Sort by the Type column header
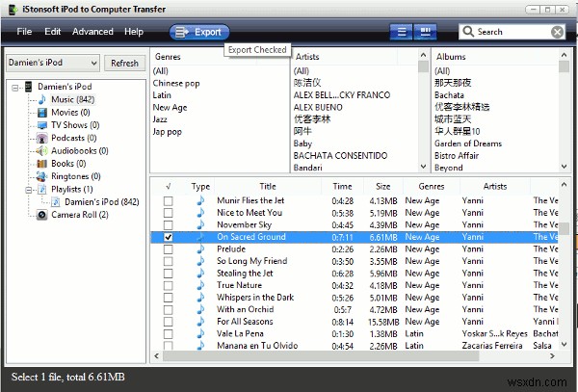The height and width of the screenshot is (392, 578). [x=200, y=187]
